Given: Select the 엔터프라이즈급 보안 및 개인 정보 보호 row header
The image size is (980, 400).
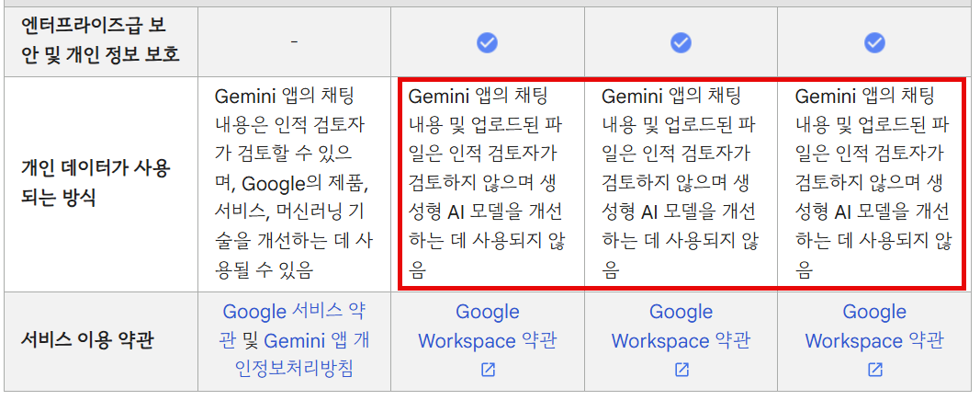Looking at the screenshot, I should (x=100, y=41).
